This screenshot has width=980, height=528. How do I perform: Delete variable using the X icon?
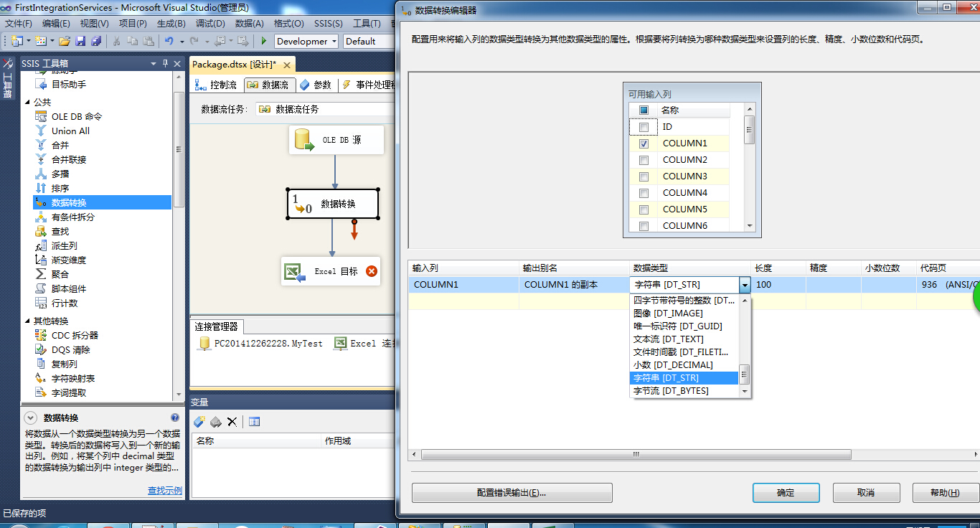[232, 421]
